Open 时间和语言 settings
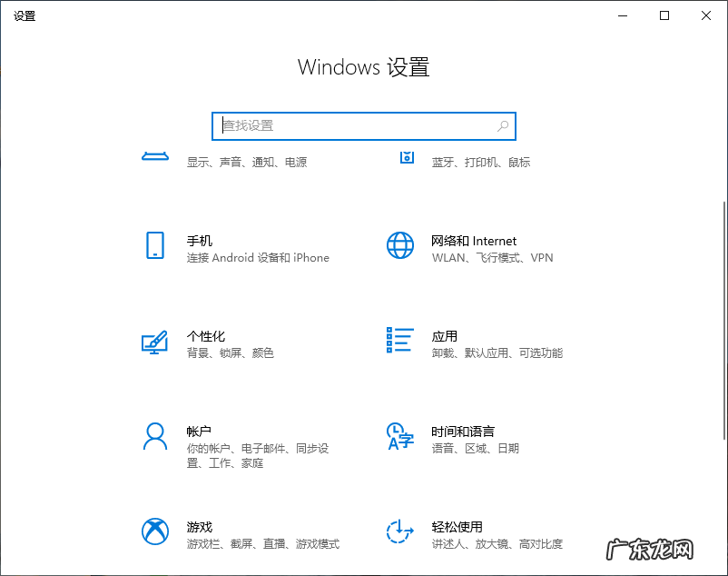728x576 pixels. 463,431
